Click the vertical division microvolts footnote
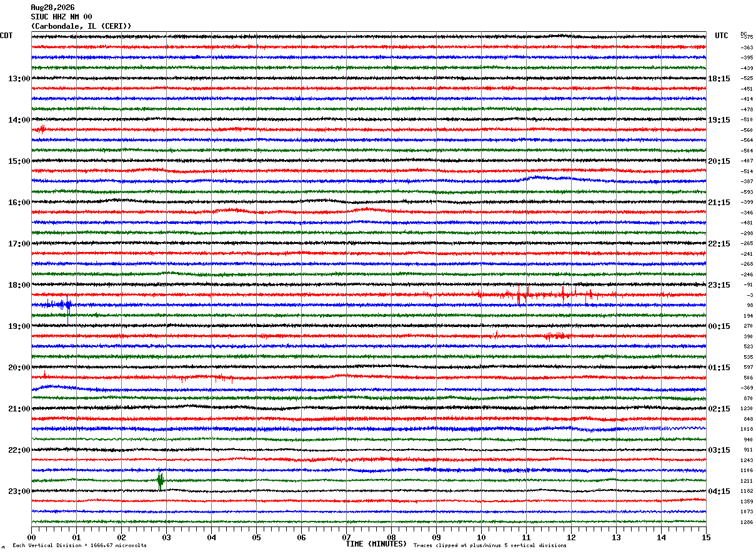This screenshot has width=756, height=554. (x=79, y=545)
